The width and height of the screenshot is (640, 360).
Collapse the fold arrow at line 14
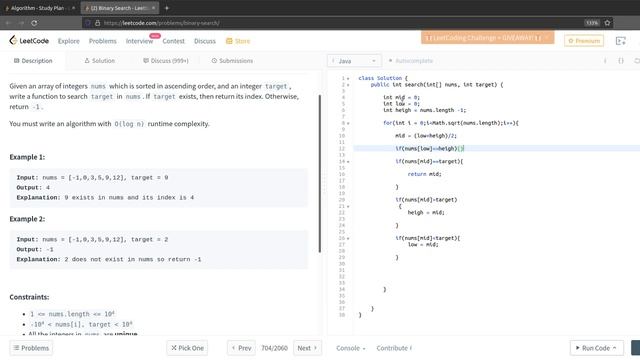tap(348, 162)
